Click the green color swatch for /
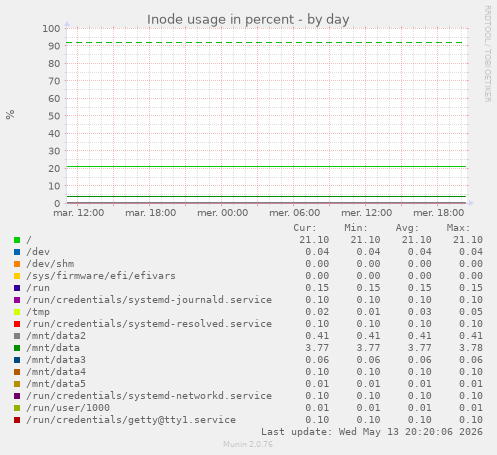This screenshot has height=455, width=497. (x=17, y=240)
